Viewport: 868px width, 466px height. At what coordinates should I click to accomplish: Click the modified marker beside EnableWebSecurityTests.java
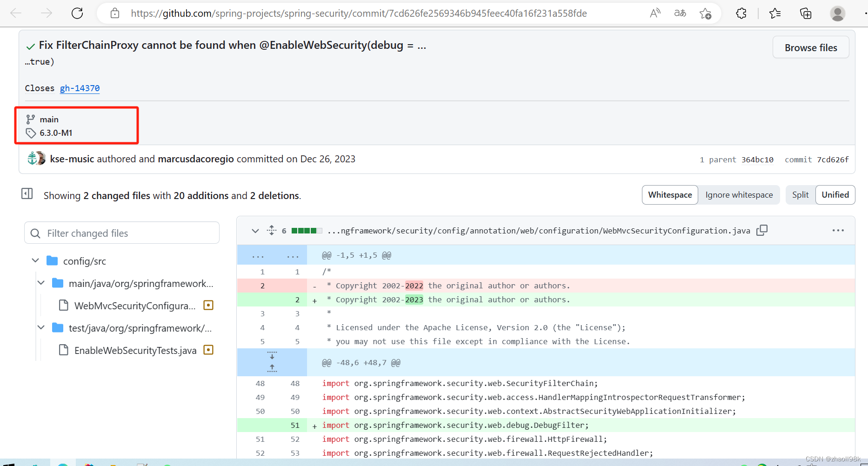click(x=208, y=350)
